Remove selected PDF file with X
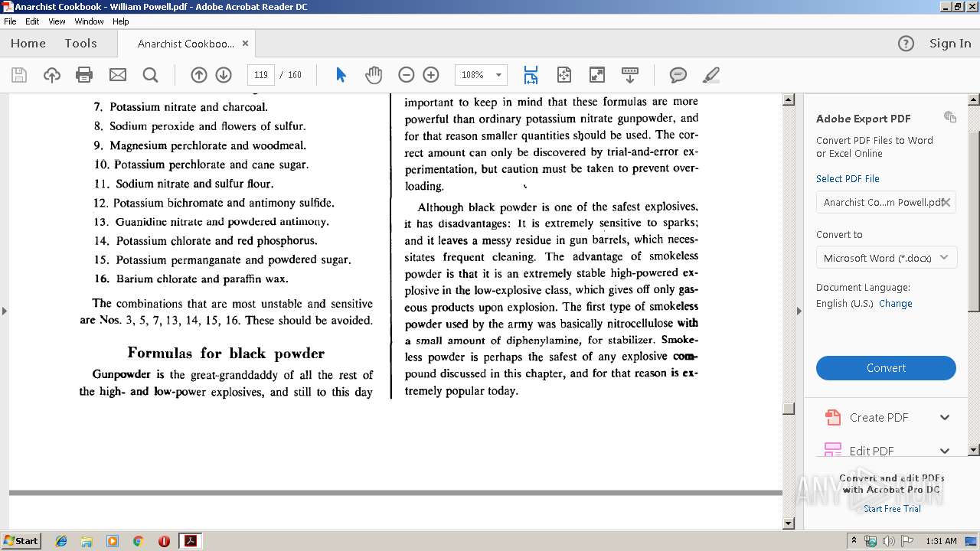980x551 pixels. click(x=946, y=202)
